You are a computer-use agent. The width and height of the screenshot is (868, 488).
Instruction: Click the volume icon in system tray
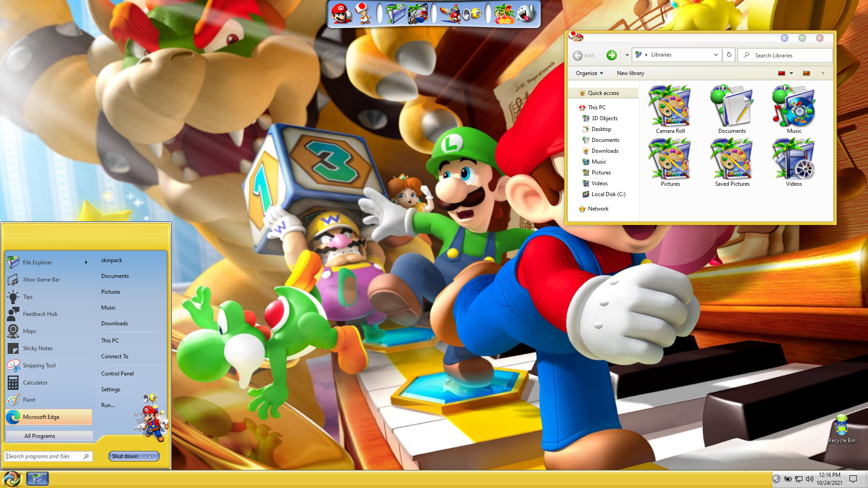[809, 479]
